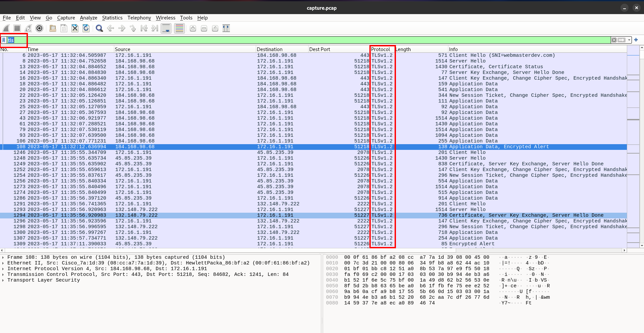The width and height of the screenshot is (644, 333).
Task: Sort by the Protocol column header
Action: click(x=383, y=49)
